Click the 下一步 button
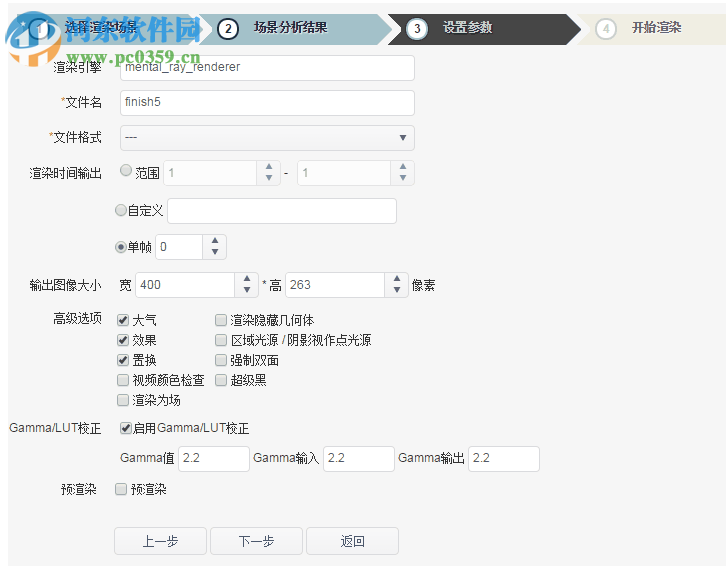 tap(257, 541)
